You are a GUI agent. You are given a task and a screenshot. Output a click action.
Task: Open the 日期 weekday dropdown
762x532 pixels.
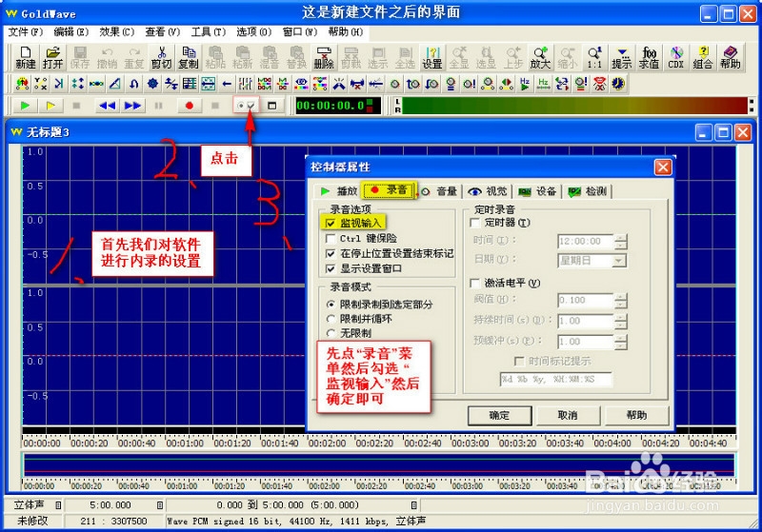(618, 261)
